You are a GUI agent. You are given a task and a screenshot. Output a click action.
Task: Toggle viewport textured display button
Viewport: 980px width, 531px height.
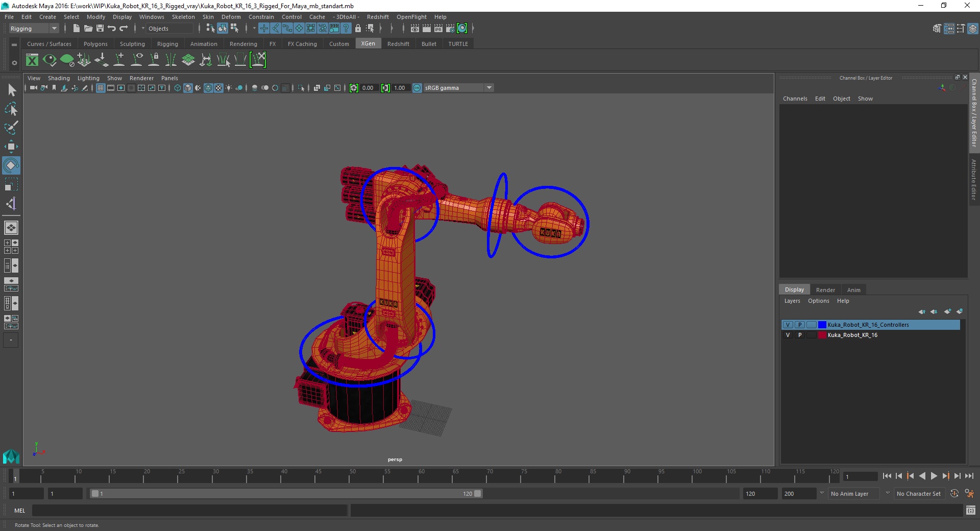[x=218, y=88]
